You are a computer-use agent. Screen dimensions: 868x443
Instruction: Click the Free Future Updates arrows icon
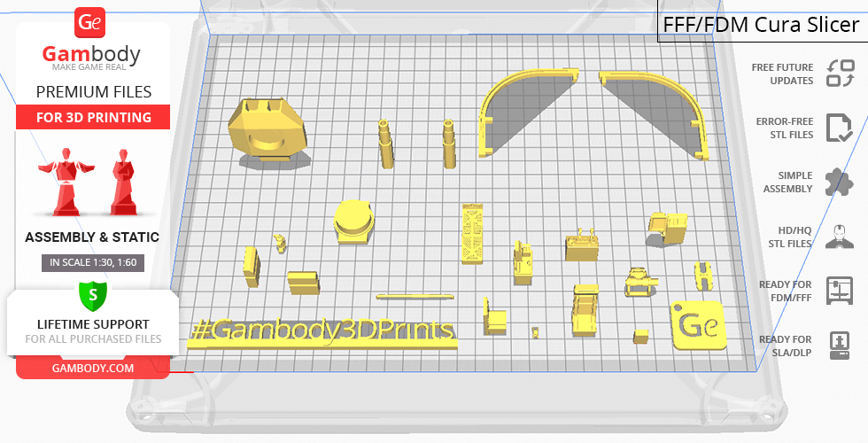(841, 74)
